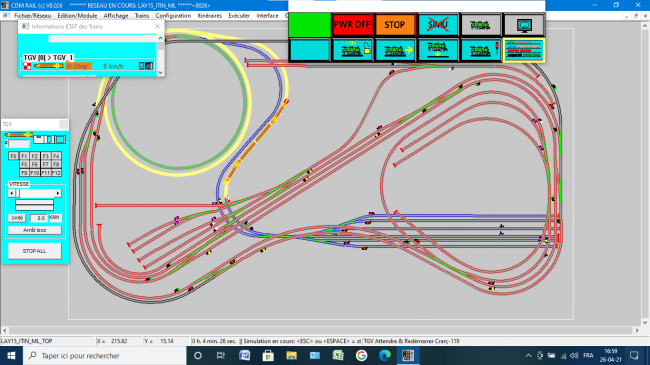
Task: Click the train with padlock icon
Action: click(352, 50)
